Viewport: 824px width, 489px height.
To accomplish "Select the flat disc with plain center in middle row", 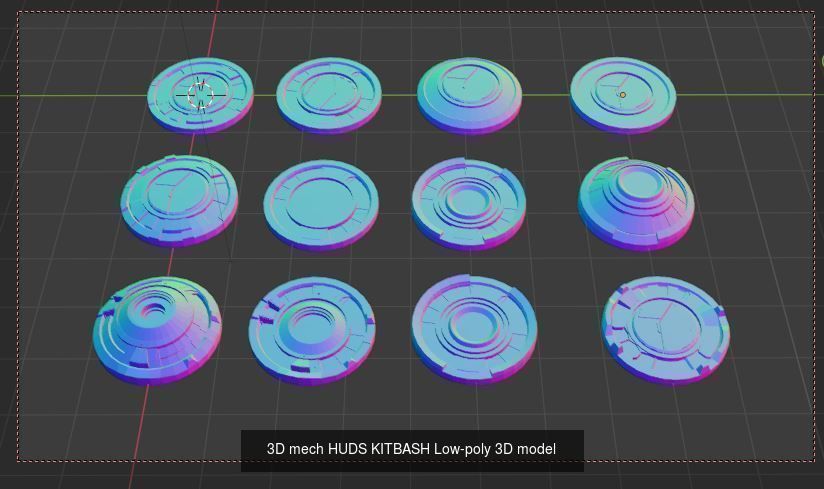I will point(321,204).
